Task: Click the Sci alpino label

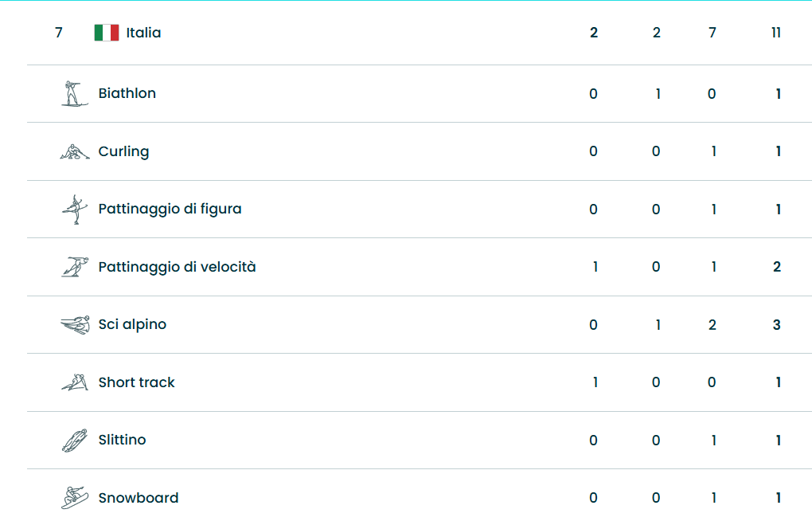Action: tap(132, 324)
